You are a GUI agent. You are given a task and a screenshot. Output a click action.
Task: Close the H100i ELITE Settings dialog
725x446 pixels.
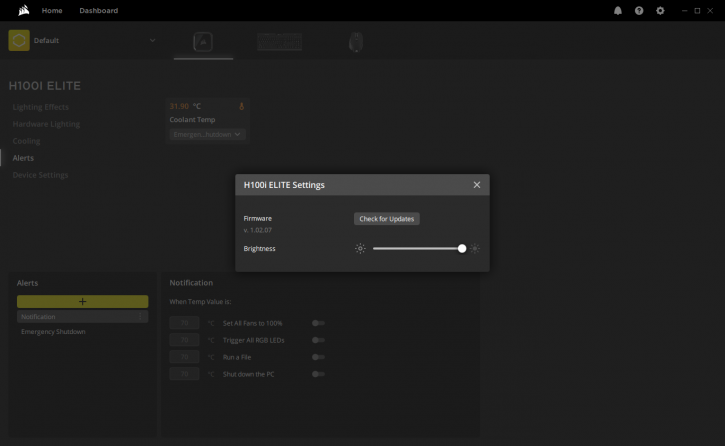[x=477, y=185]
